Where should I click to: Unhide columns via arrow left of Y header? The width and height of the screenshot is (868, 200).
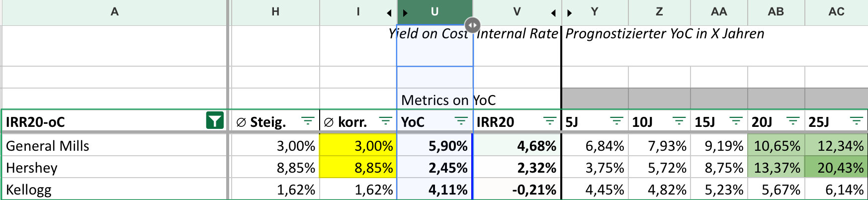click(569, 13)
